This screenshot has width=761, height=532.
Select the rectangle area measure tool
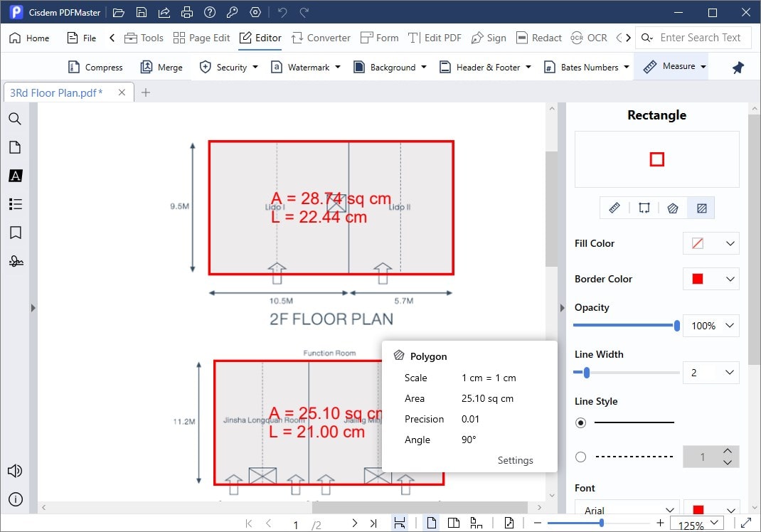pos(702,208)
